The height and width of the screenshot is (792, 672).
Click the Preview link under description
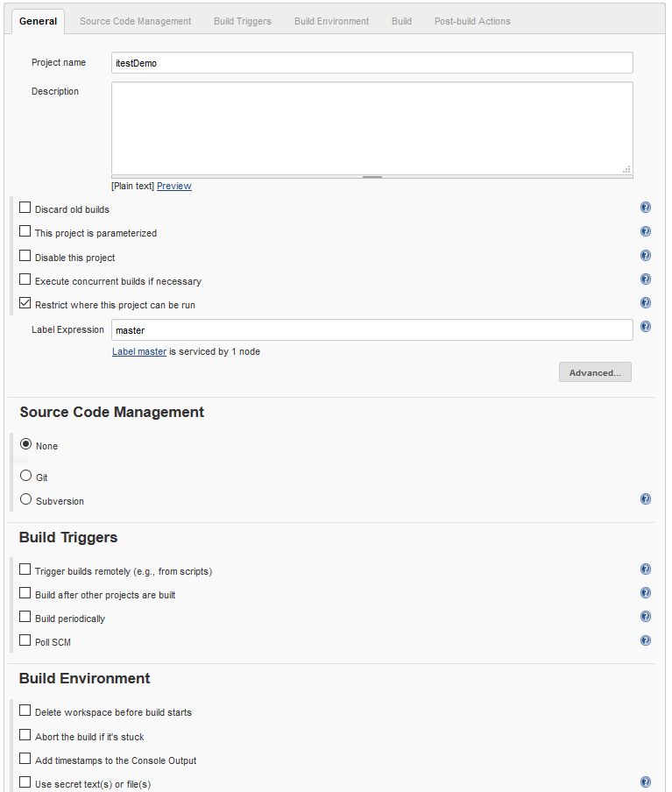173,186
